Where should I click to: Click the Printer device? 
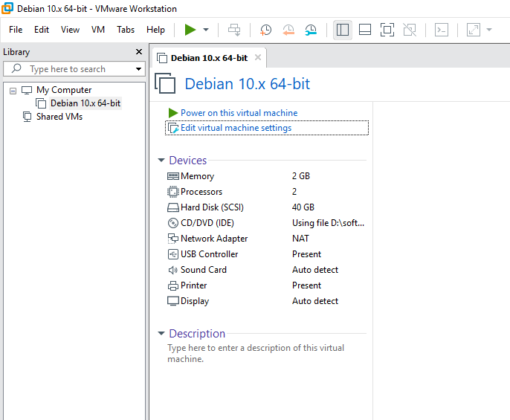pyautogui.click(x=267, y=285)
